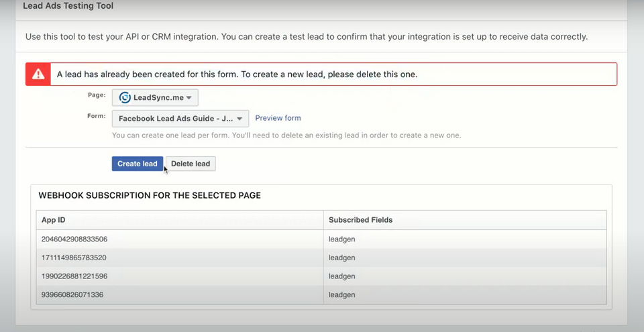Select App ID 939660826071336
The width and height of the screenshot is (644, 332).
point(72,294)
